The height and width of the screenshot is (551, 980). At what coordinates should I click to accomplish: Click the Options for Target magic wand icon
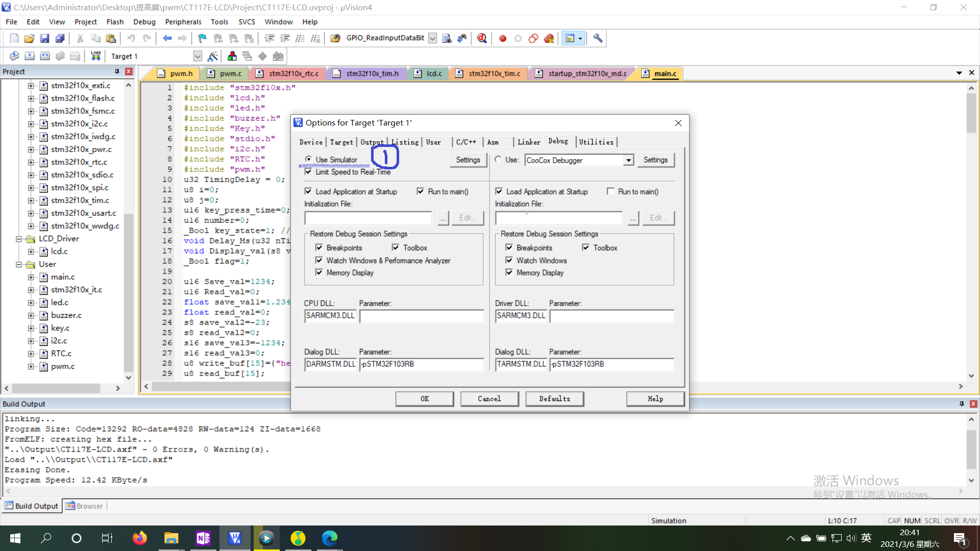coord(213,56)
